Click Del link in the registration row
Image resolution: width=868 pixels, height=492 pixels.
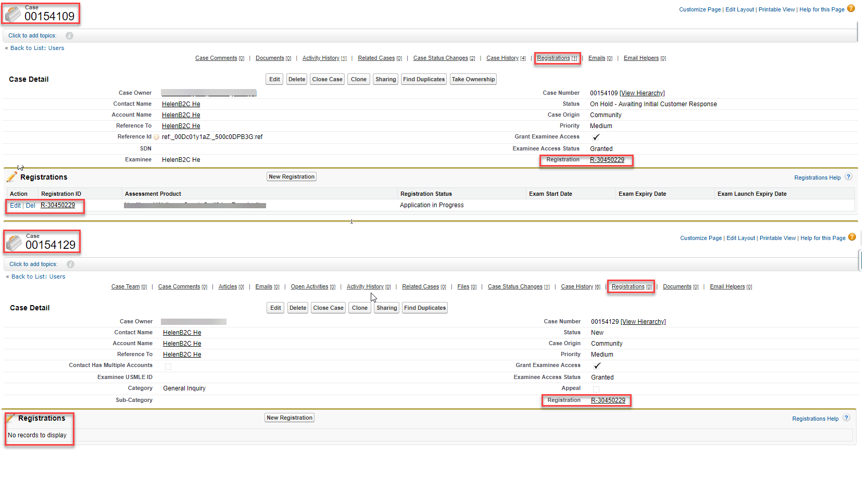(x=31, y=206)
